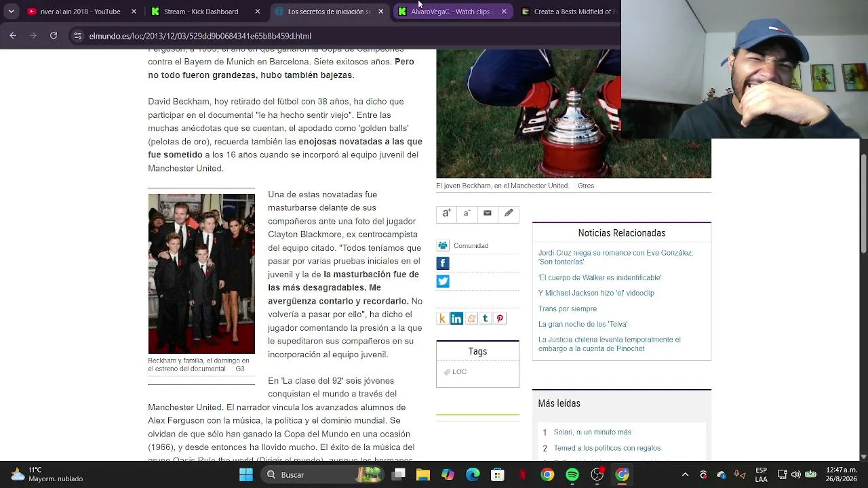
Task: Open Jordi Cruz romance news link
Action: [616, 257]
